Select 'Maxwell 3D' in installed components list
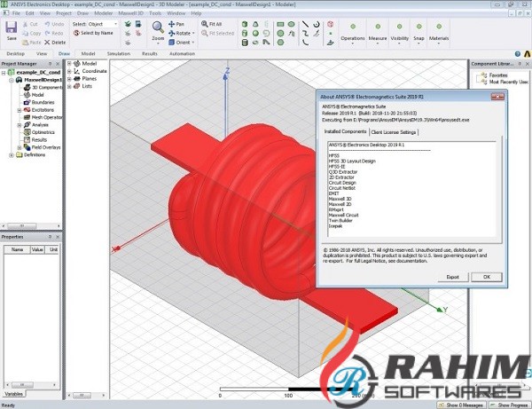The width and height of the screenshot is (532, 409). 340,199
